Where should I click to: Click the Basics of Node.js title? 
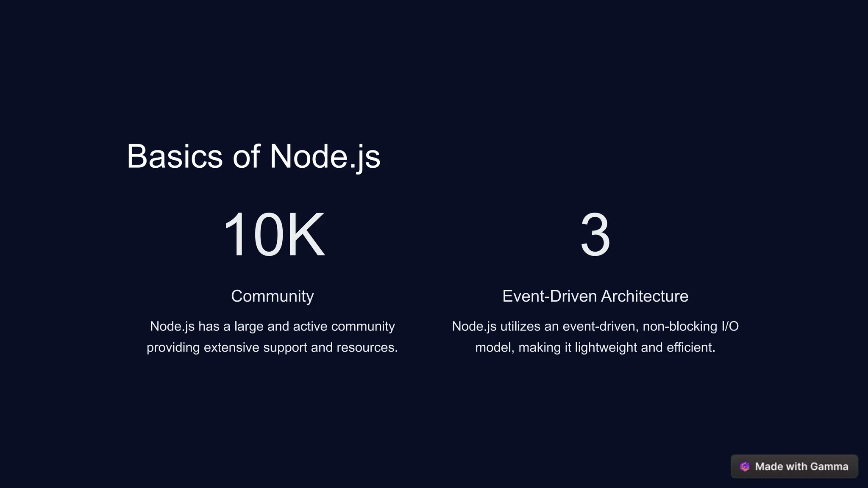click(253, 156)
